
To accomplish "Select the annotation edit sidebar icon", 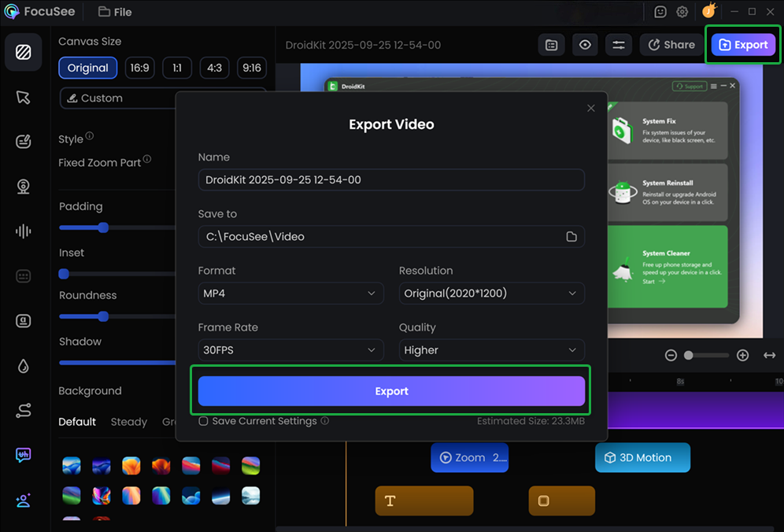I will (23, 142).
